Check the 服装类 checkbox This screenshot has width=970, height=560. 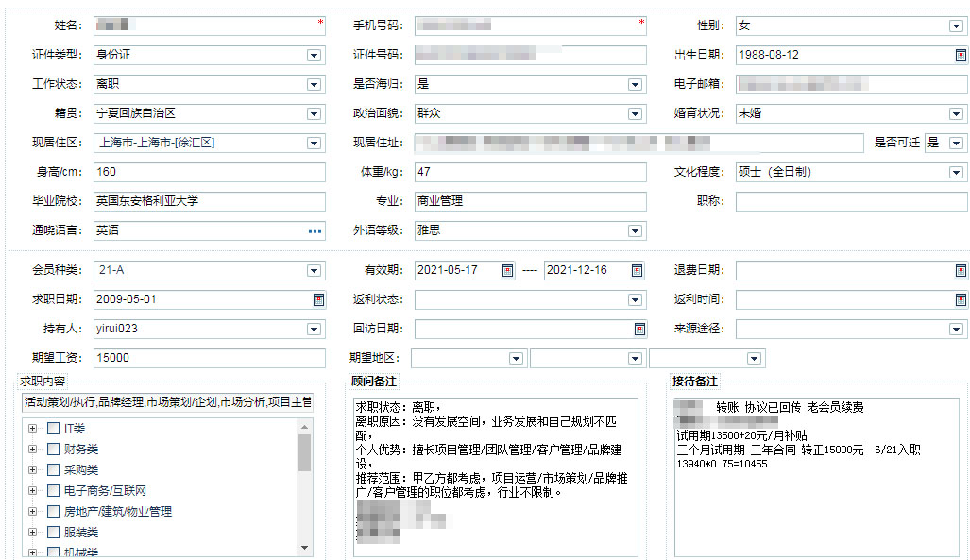[53, 533]
